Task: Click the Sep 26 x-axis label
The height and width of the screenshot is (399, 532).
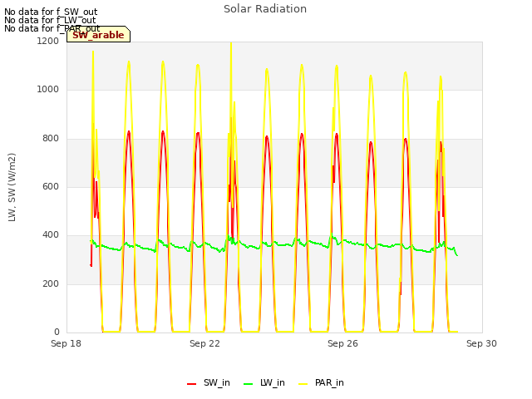Action: pos(342,343)
